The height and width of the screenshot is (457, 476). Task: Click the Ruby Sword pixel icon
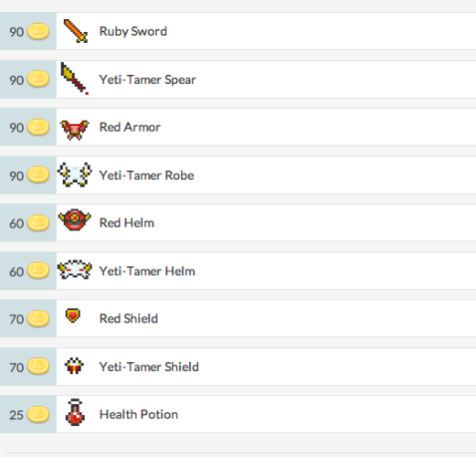tap(75, 31)
